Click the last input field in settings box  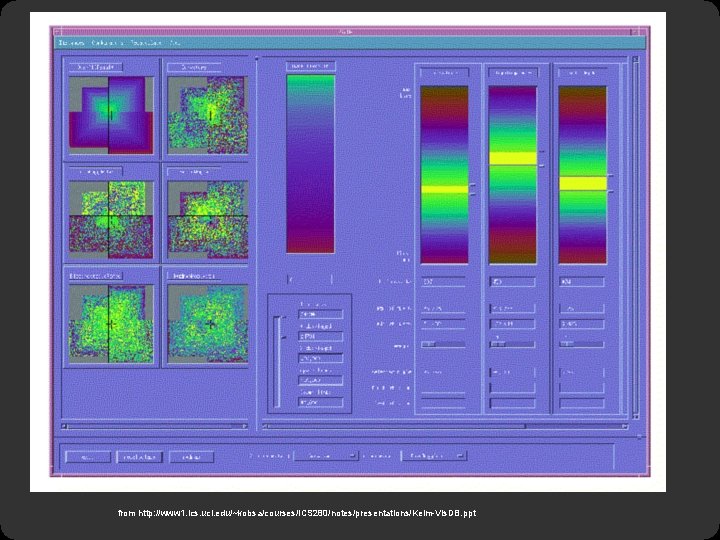(x=321, y=402)
